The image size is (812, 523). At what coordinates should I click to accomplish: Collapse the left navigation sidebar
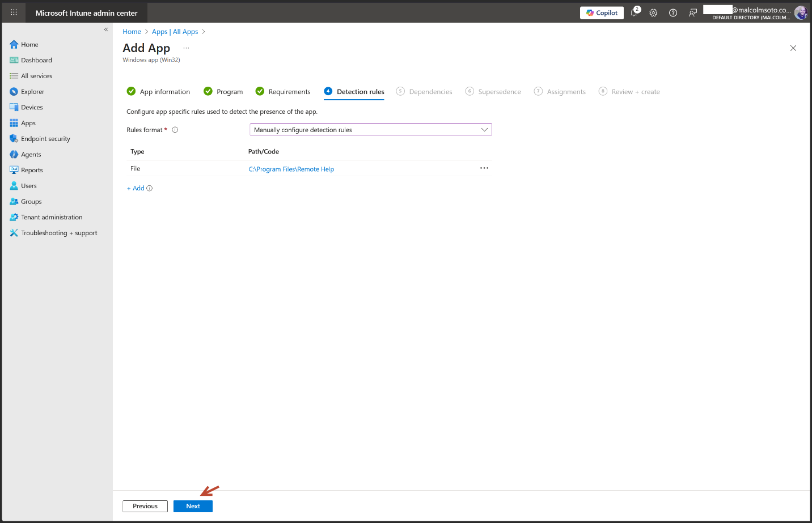pyautogui.click(x=106, y=29)
